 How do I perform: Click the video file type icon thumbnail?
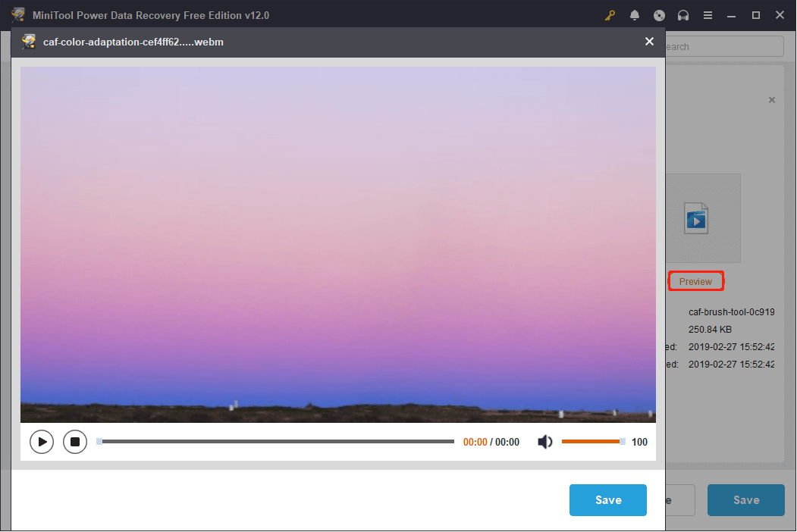696,218
